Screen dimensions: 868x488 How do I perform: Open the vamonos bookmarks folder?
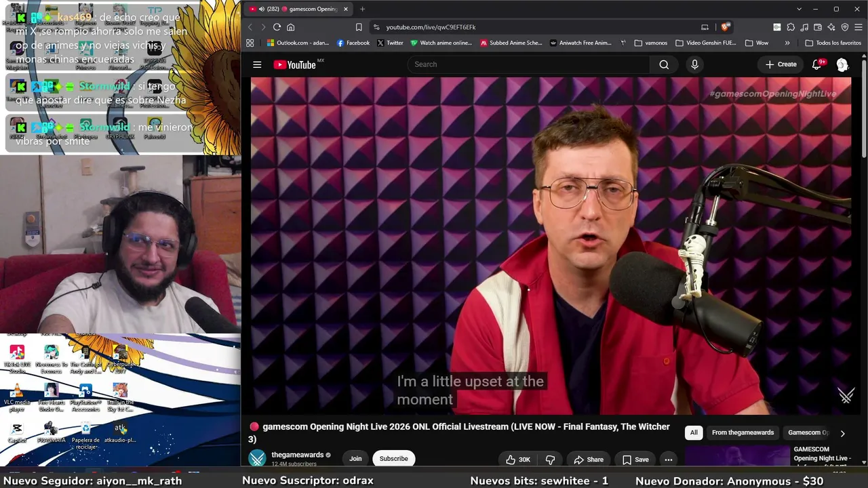pyautogui.click(x=651, y=43)
